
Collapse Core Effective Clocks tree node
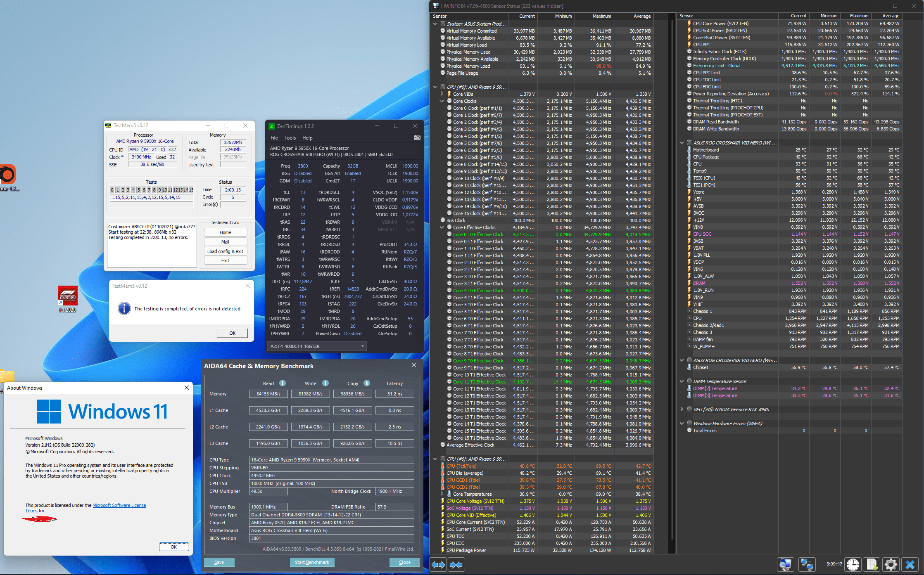(442, 227)
